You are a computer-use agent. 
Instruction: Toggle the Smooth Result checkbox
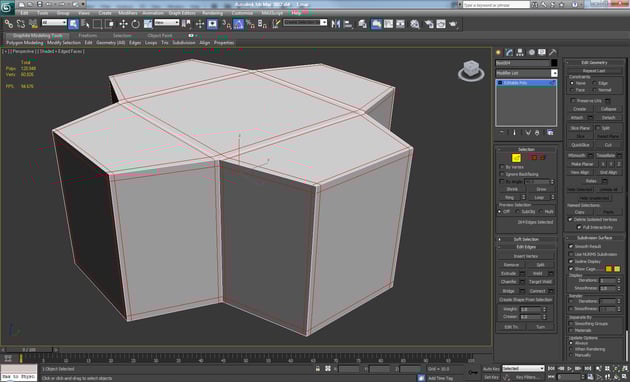[x=571, y=246]
